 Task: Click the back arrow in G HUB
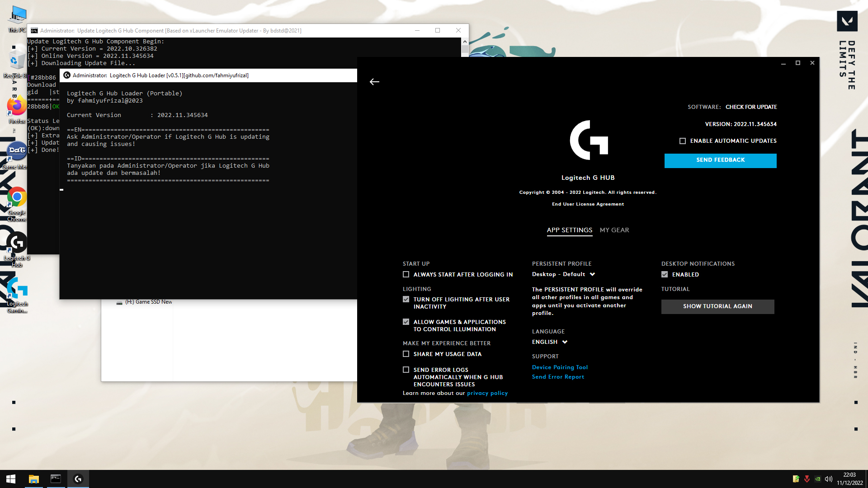point(374,82)
